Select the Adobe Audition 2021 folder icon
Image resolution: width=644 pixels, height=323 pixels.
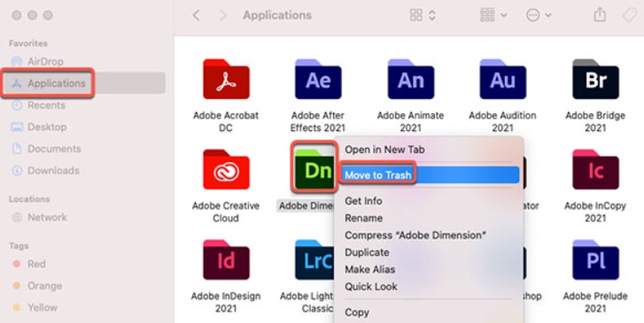503,79
